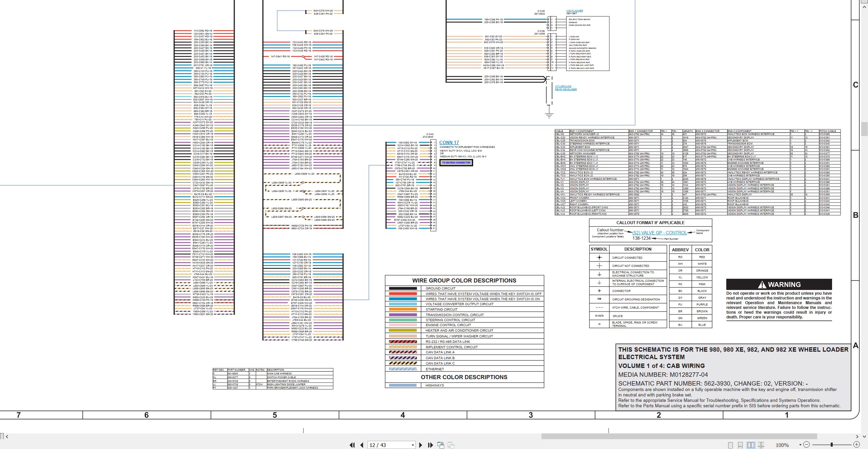Click grid column marker 6
868x449 pixels.
(146, 415)
